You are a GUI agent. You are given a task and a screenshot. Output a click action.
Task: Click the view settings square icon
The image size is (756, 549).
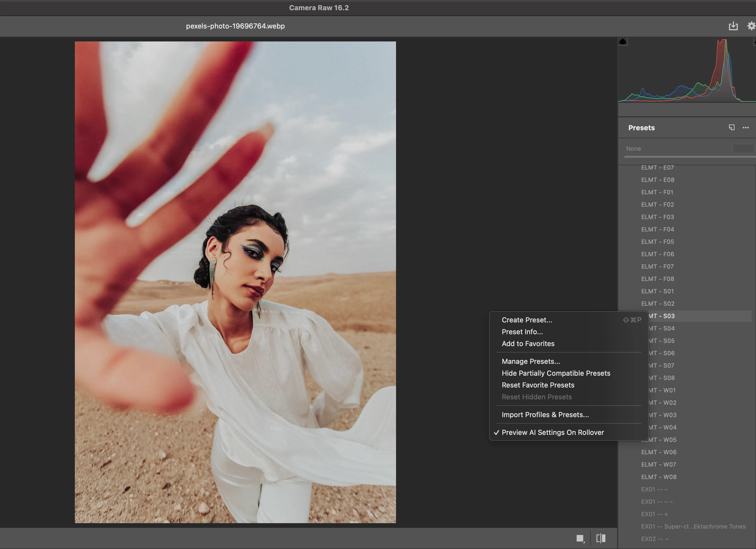[580, 538]
